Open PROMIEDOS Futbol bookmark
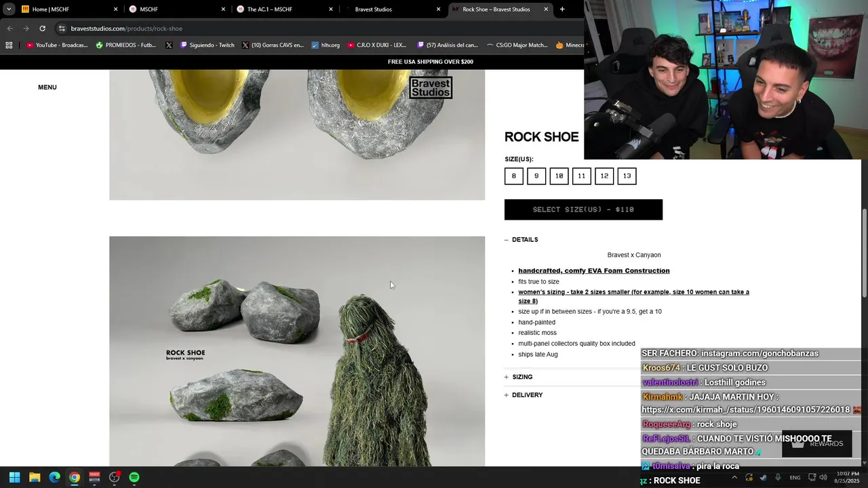Screen dimensions: 868x488 click(126, 45)
